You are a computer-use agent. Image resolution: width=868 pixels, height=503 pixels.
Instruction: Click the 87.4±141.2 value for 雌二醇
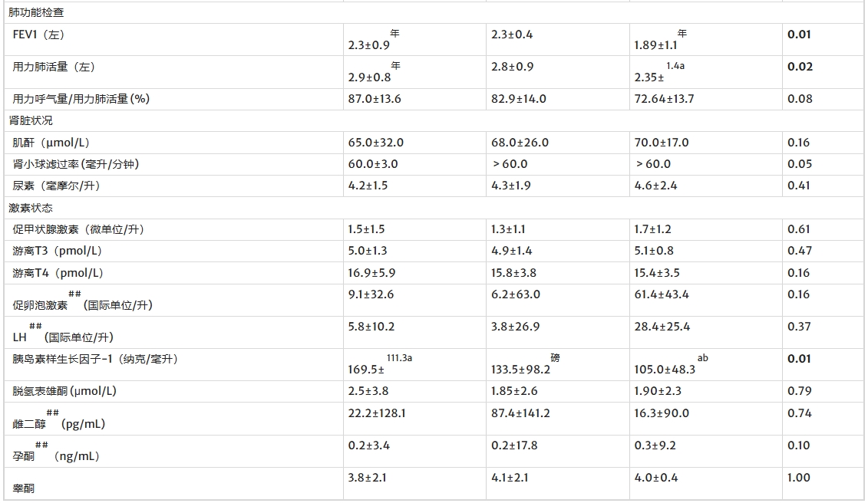tap(520, 413)
